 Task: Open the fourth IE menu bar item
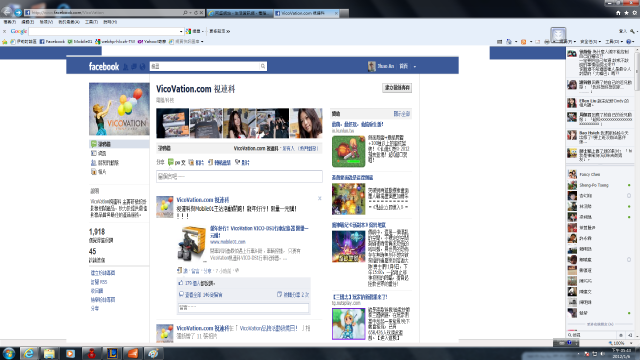tap(69, 22)
